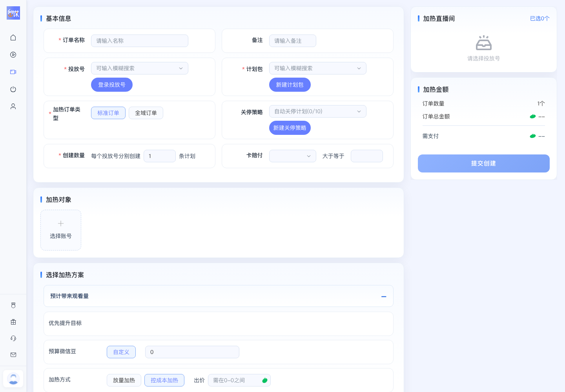565x392 pixels.
Task: Click the mouse icon in lower sidebar
Action: tap(13, 305)
